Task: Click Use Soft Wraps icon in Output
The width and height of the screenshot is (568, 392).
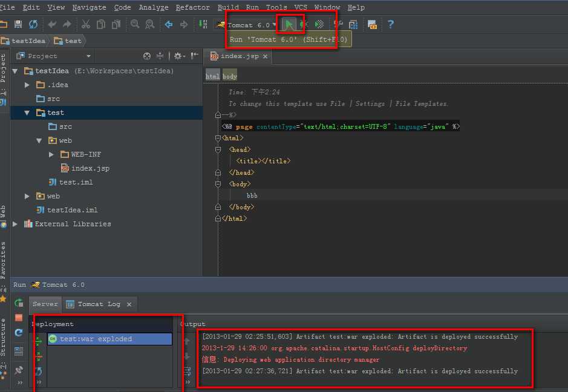Action: [x=188, y=371]
